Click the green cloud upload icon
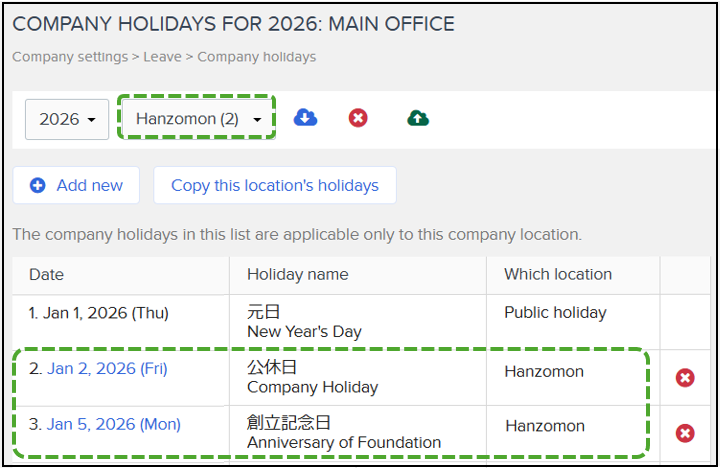 (418, 118)
